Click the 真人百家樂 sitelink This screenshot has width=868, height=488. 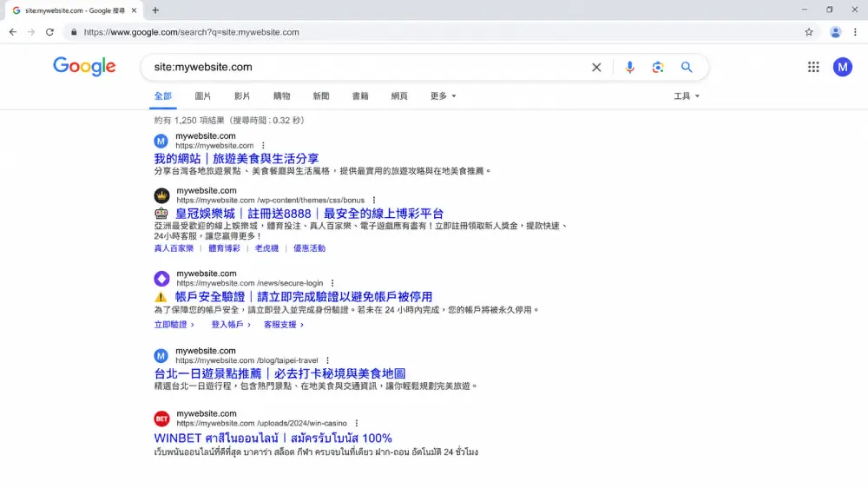pyautogui.click(x=174, y=248)
